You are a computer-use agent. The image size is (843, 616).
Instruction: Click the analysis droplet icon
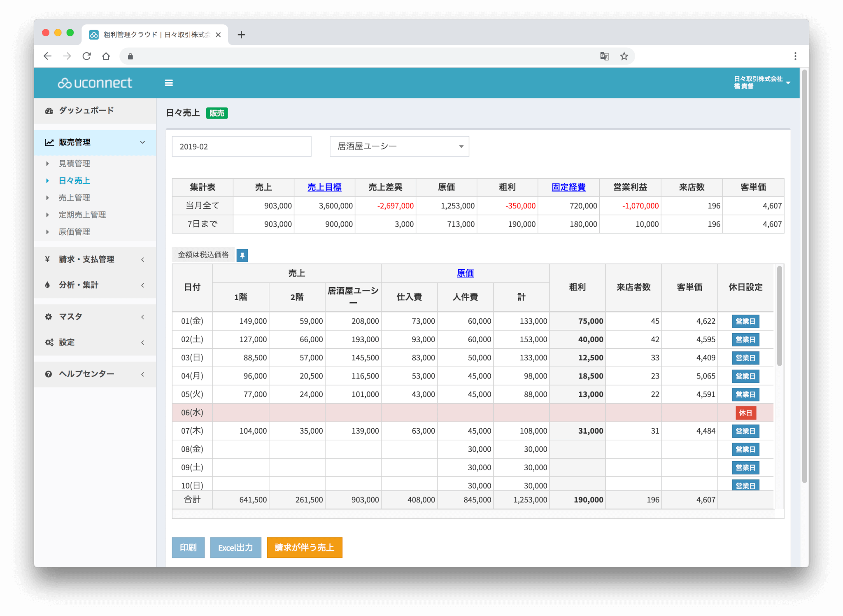47,285
